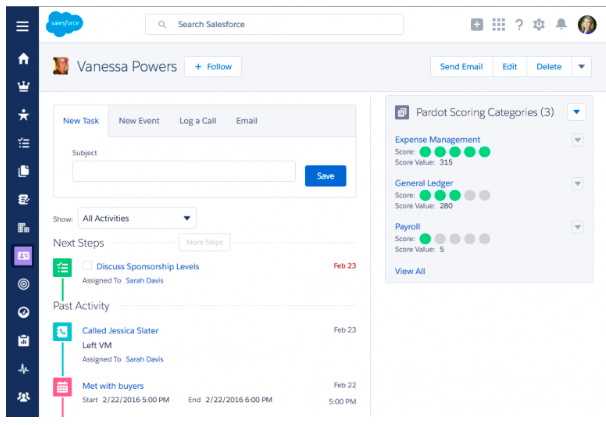Switch to the Log a Call tab
This screenshot has height=425, width=606.
click(197, 121)
